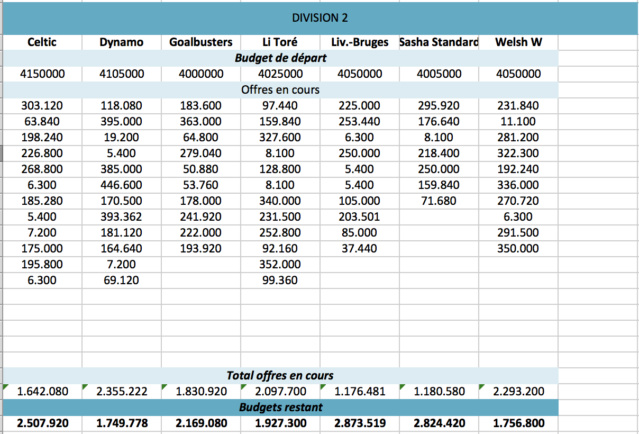Click the cell with 193.920
The image size is (639, 434).
201,249
